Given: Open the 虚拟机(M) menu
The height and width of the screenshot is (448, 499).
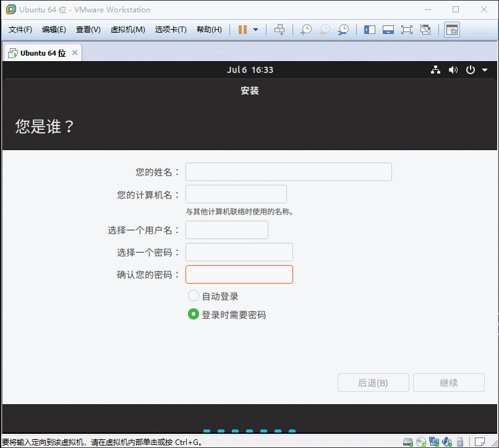Looking at the screenshot, I should click(x=127, y=30).
